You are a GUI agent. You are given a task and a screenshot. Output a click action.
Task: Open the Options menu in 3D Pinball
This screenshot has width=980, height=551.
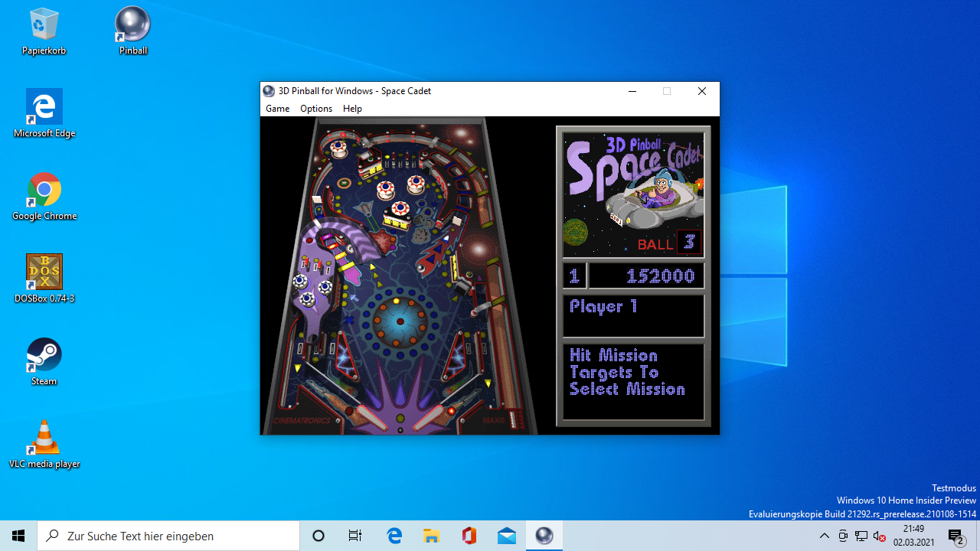316,109
